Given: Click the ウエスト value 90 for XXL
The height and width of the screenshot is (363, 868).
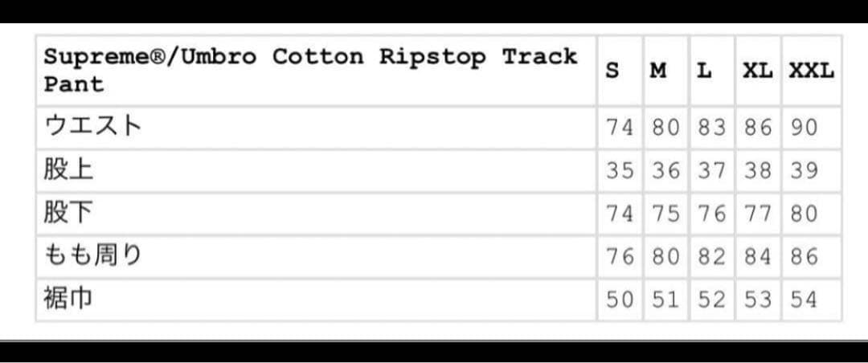Looking at the screenshot, I should pos(804,128).
